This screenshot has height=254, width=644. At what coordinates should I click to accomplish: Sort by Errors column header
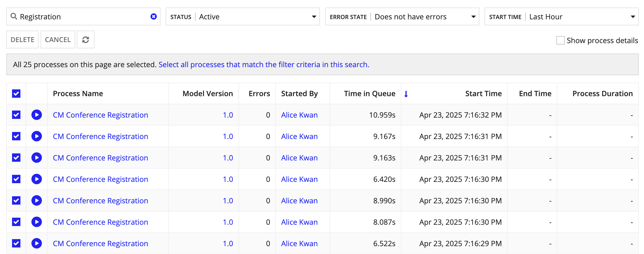[259, 94]
